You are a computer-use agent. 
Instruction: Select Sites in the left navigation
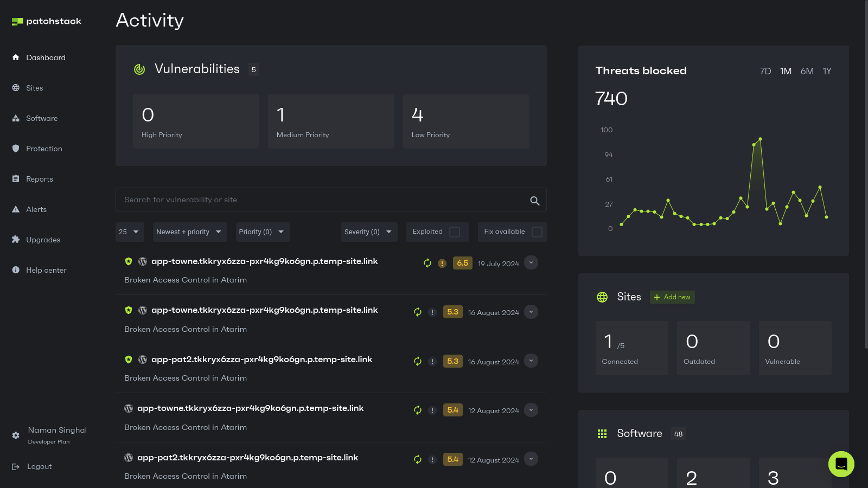coord(35,88)
